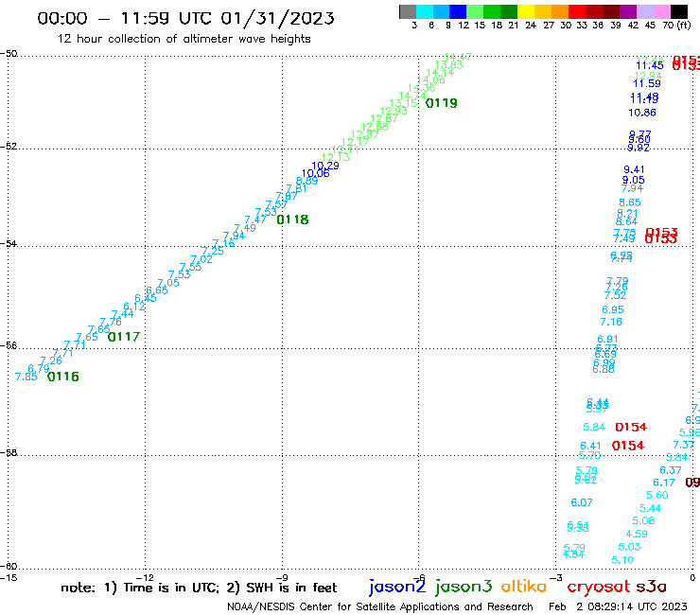The image size is (700, 615).
Task: Select the wave height value 5.08
Action: [x=643, y=521]
